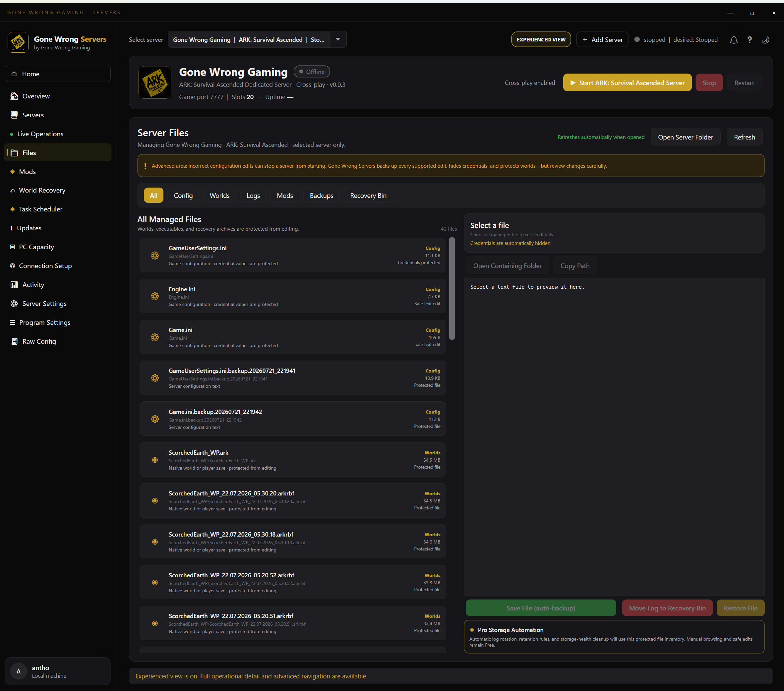This screenshot has height=691, width=784.
Task: Select the GameUserSettings.ini.backup.20260721_221941 file row
Action: 293,378
